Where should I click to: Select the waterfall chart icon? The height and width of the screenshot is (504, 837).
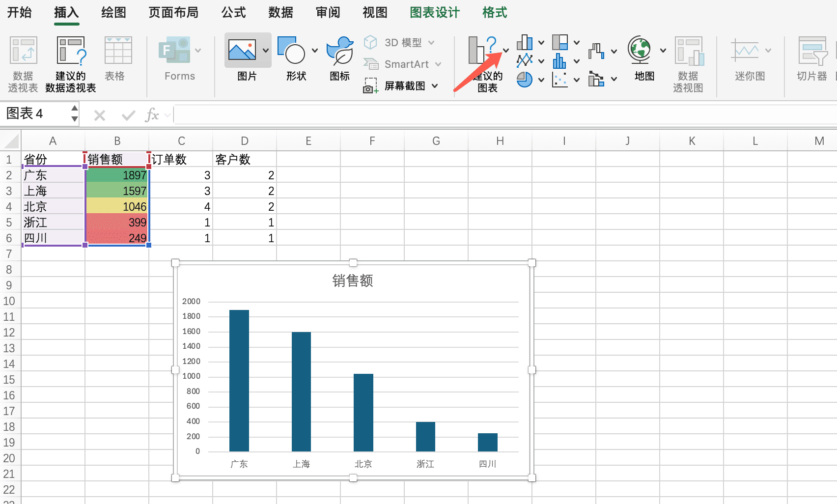tap(595, 51)
